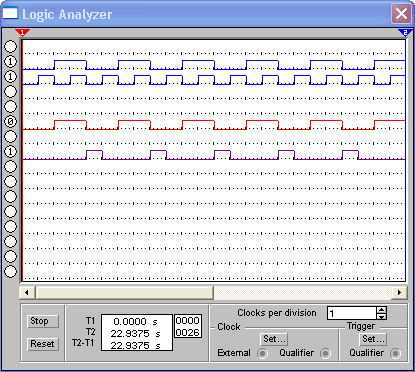415x372 pixels.
Task: Click the last channel terminal circle
Action: [x=10, y=271]
